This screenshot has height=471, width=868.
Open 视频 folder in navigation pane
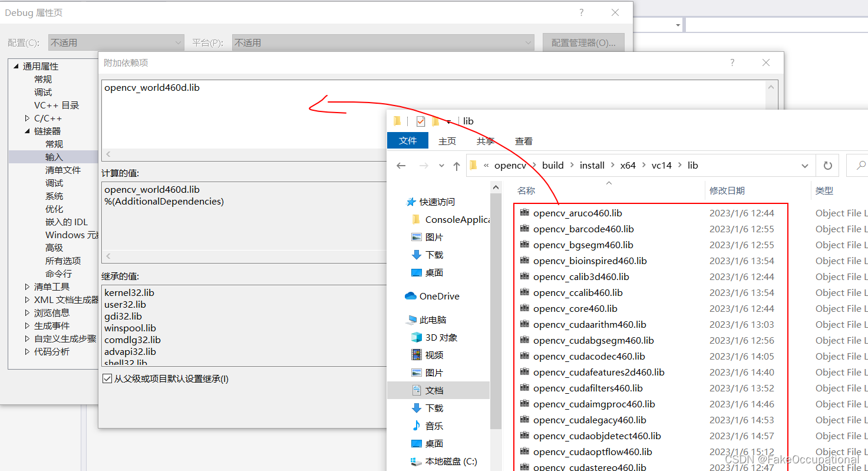[x=427, y=355]
